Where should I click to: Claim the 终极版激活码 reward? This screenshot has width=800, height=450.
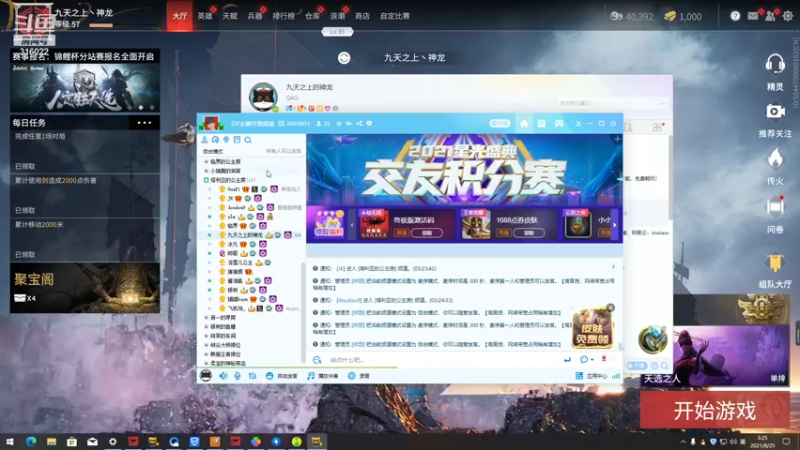point(427,233)
